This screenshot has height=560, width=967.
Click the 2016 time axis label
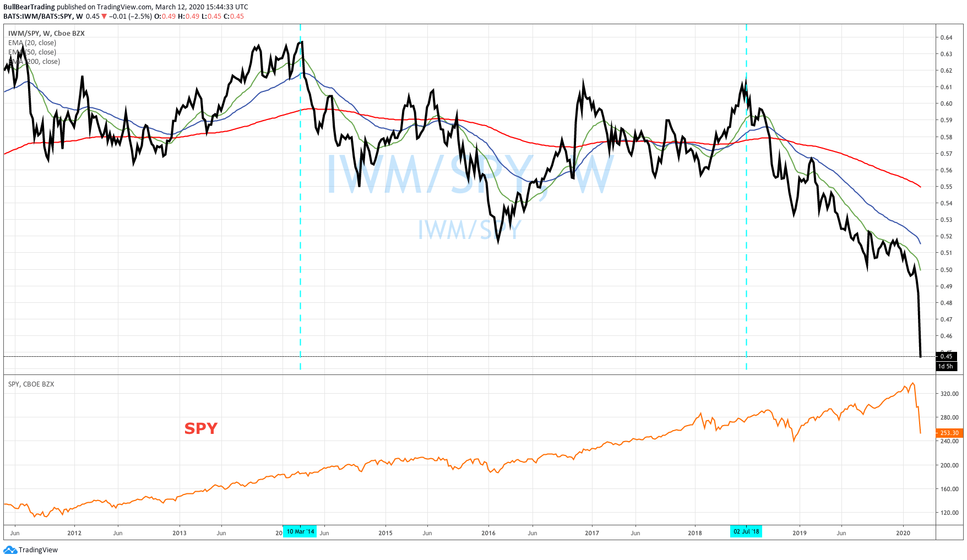(488, 533)
